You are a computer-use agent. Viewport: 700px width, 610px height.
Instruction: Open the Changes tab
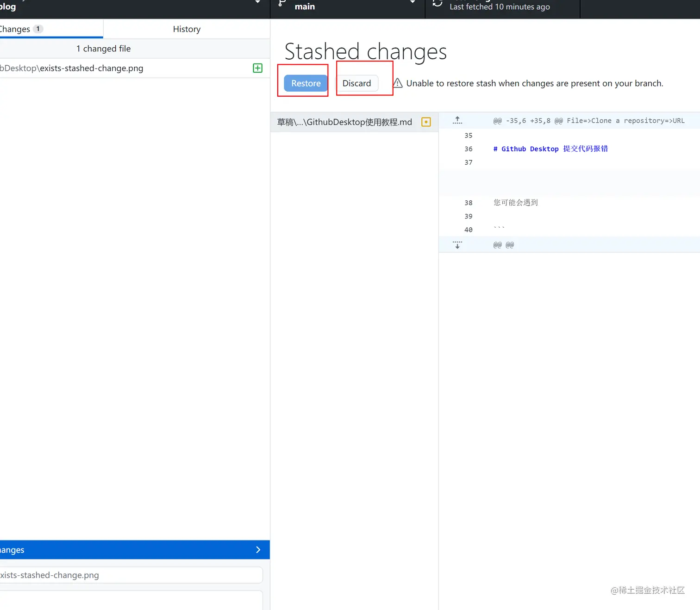pyautogui.click(x=51, y=29)
